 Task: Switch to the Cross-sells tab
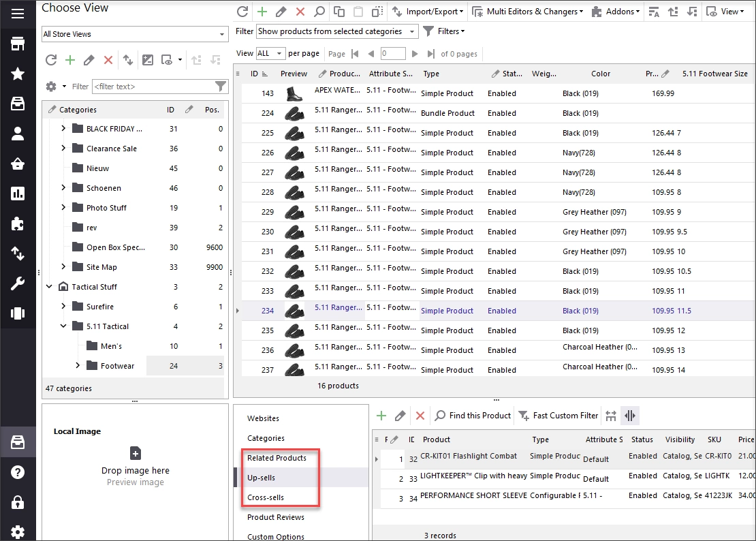click(266, 497)
